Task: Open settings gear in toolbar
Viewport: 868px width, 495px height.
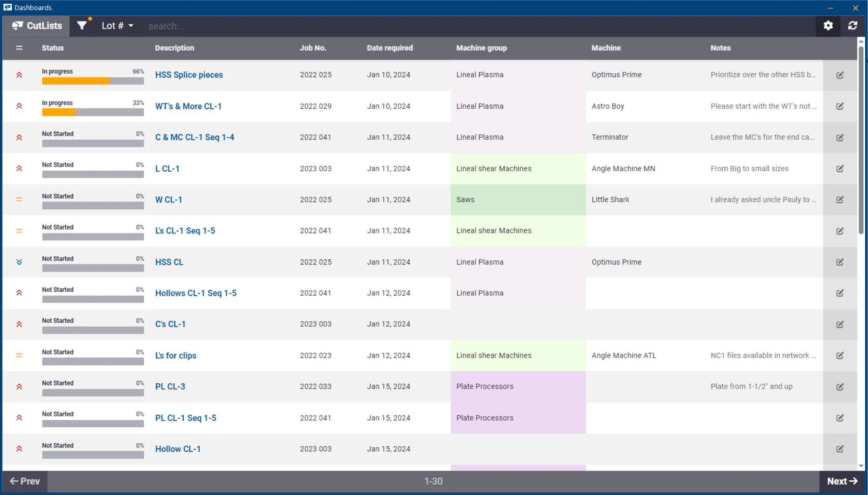Action: 828,26
